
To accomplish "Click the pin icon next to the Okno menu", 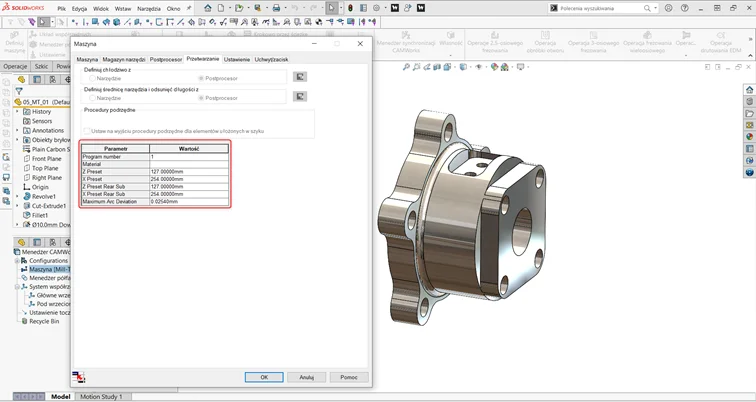I will [x=189, y=8].
